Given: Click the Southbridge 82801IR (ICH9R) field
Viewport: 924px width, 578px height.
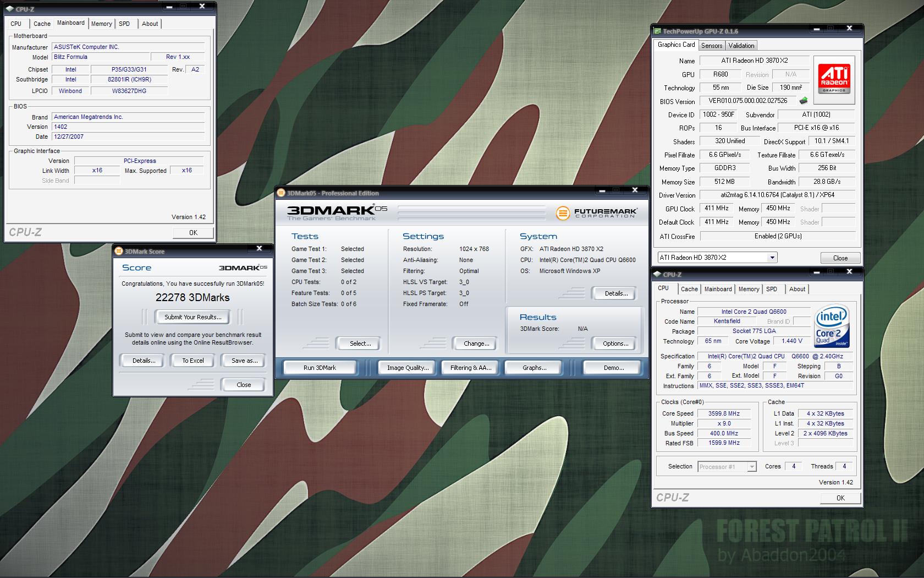Looking at the screenshot, I should 129,79.
